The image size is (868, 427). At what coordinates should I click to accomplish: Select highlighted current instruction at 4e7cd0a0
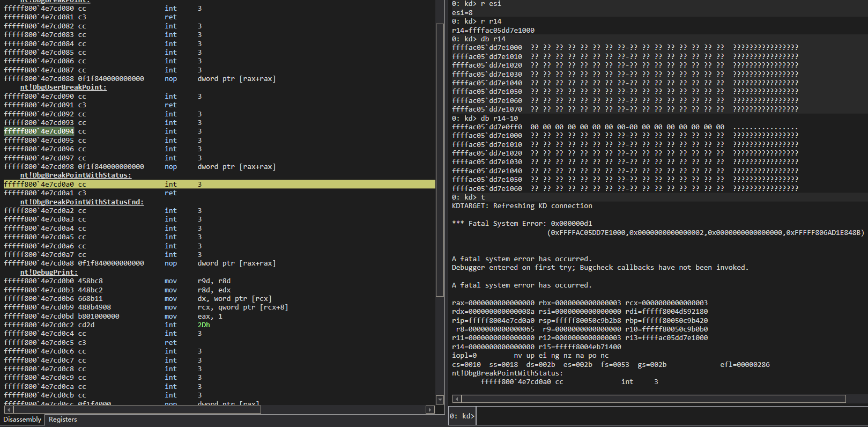(219, 184)
